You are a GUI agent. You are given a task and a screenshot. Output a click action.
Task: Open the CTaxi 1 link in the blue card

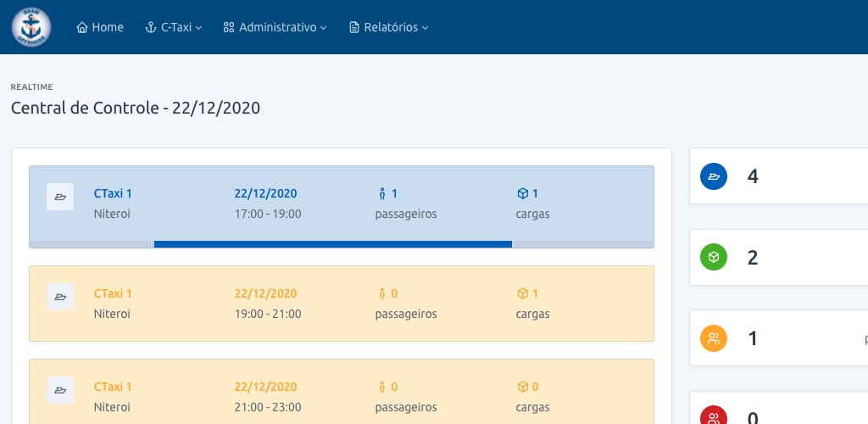[113, 193]
